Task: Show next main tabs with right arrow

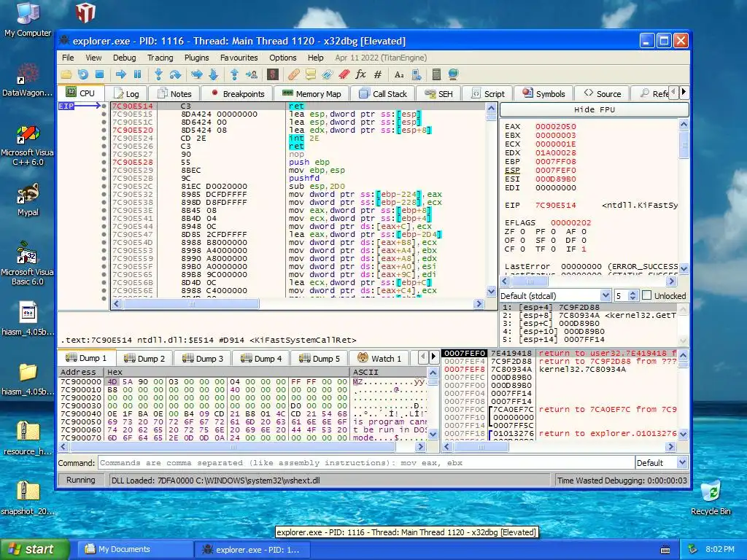Action: [684, 92]
